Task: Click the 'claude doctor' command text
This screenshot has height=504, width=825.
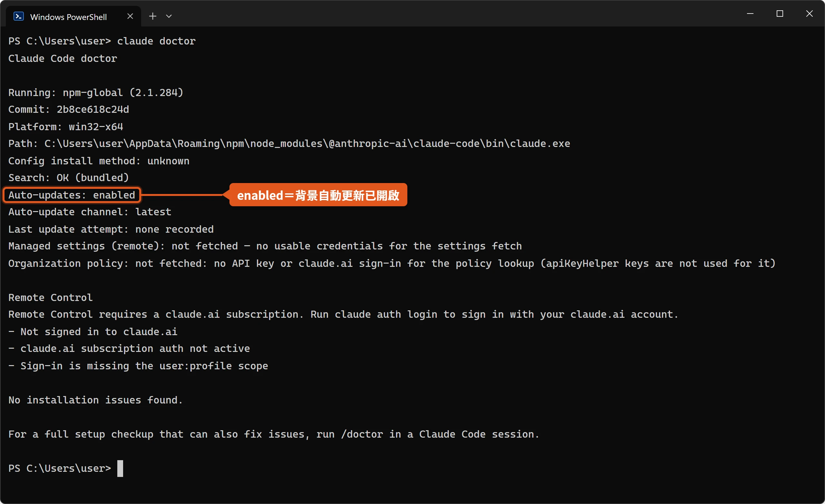Action: 156,41
